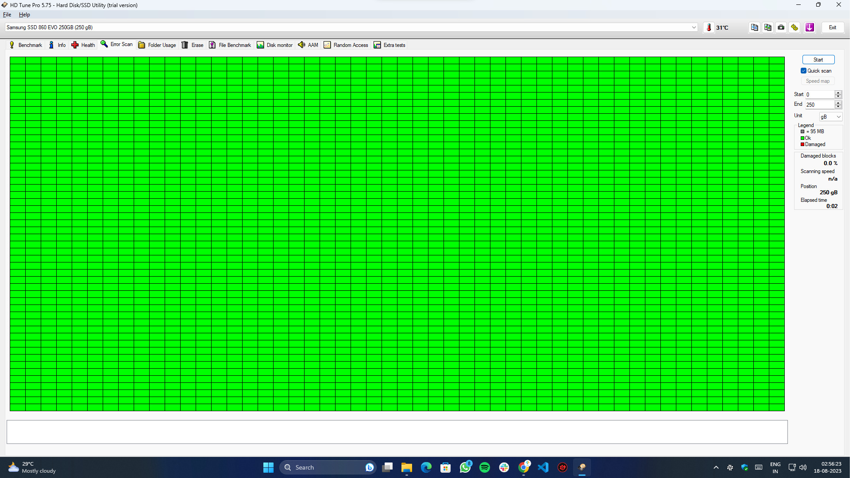Save screenshot with the camera icon
868x478 pixels.
point(781,27)
